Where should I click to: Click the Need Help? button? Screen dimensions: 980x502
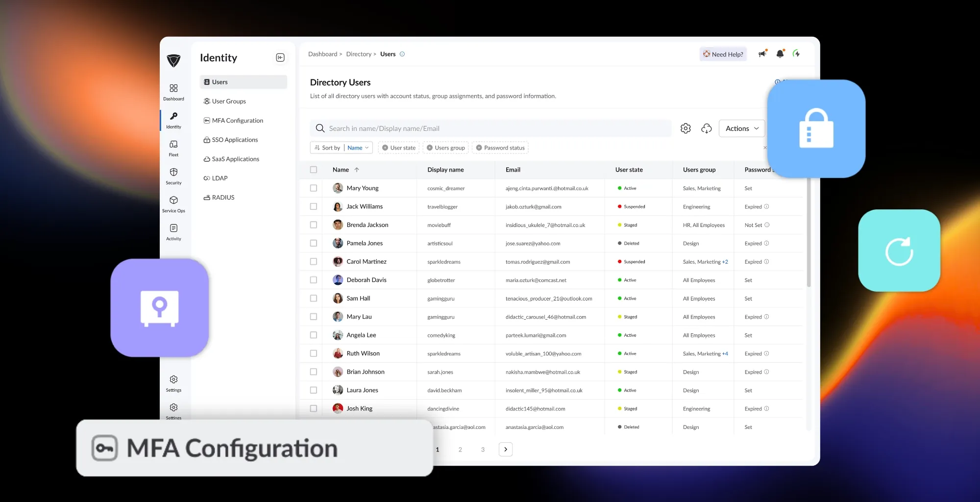click(x=723, y=54)
